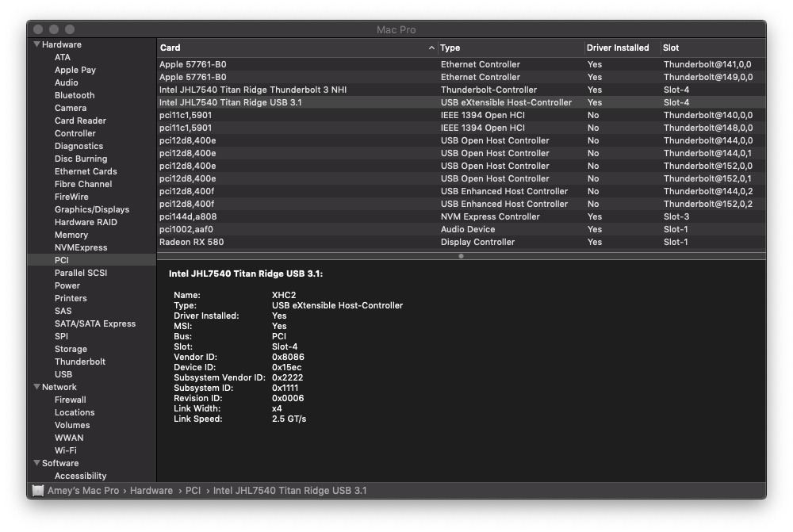Collapse the Hardware section triangle
This screenshot has width=793, height=532.
(37, 44)
